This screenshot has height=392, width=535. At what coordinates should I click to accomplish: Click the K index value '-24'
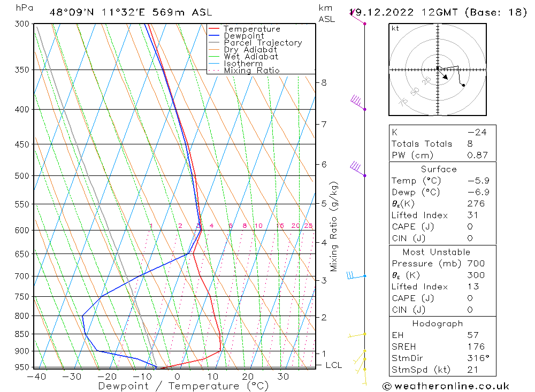477,133
